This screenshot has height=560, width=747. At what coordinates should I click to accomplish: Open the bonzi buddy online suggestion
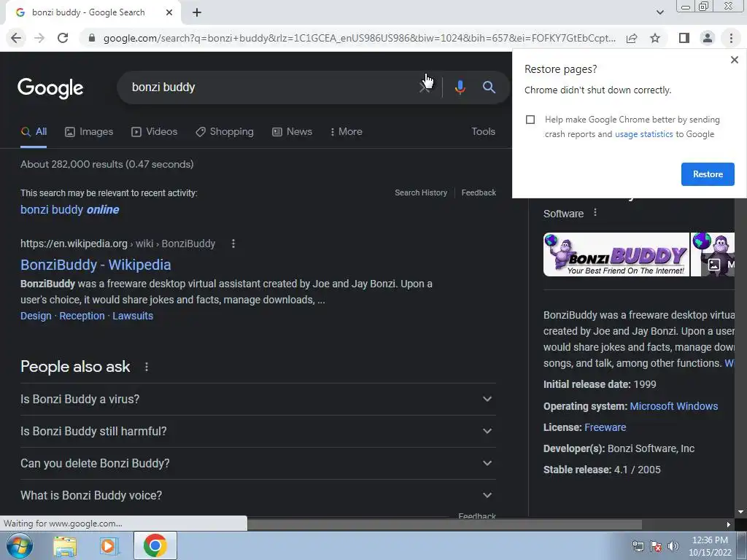tap(69, 210)
